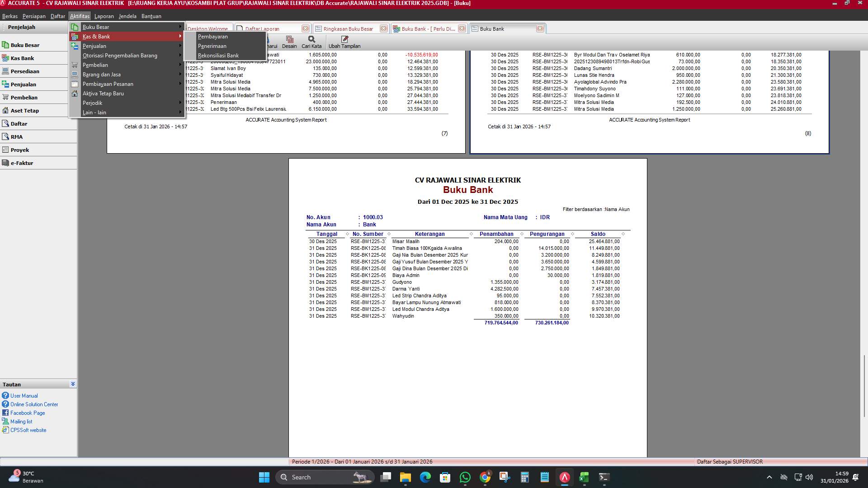Select Persediaan from the explorer panel
The height and width of the screenshot is (488, 868).
click(25, 71)
